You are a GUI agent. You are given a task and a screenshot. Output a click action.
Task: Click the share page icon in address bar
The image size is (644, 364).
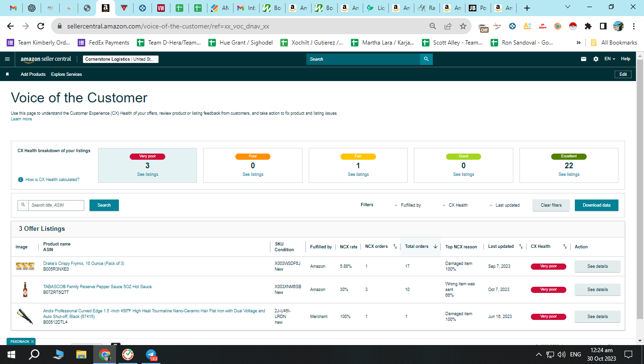[448, 27]
